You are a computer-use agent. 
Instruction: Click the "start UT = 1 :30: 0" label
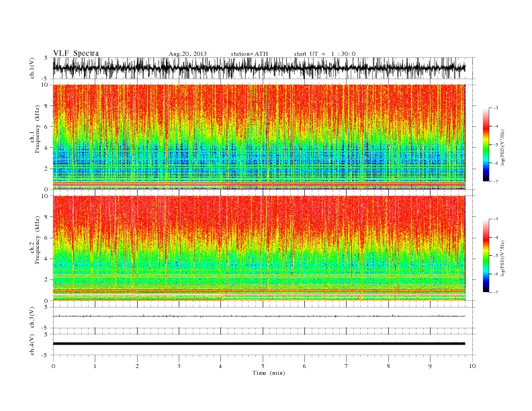click(x=324, y=54)
